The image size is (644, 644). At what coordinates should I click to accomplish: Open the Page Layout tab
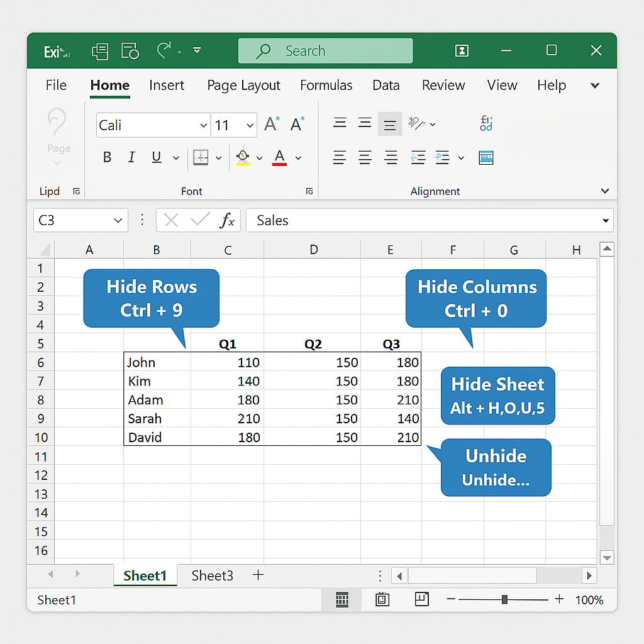(243, 86)
